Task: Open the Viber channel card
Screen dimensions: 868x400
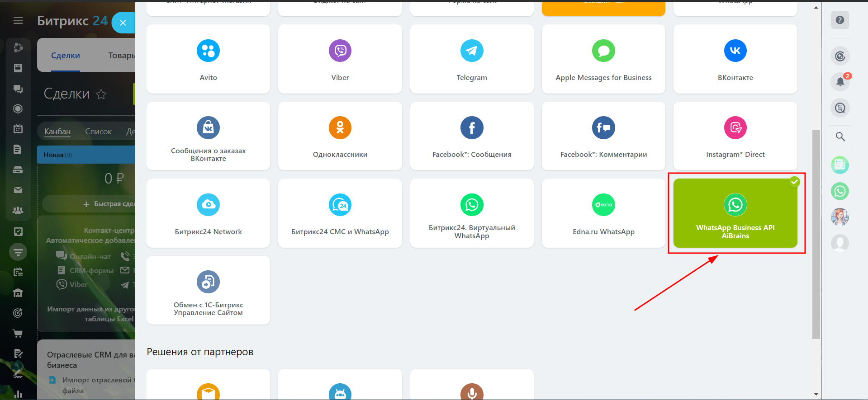Action: tap(340, 59)
